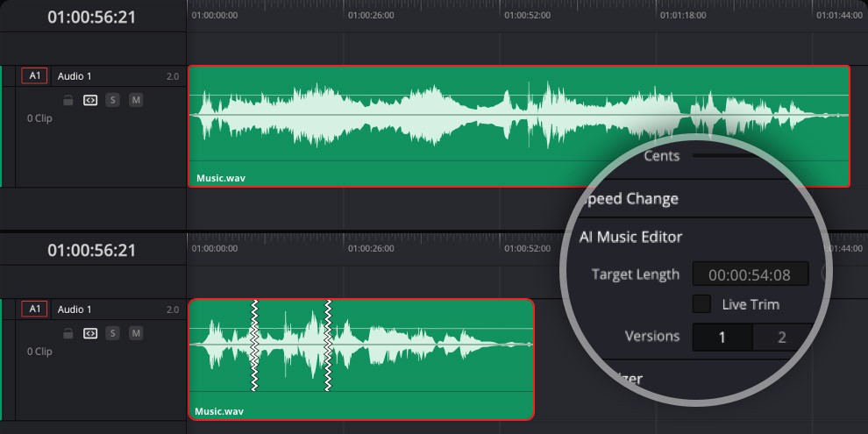Collapse the AI Music Editor section

pyautogui.click(x=631, y=237)
